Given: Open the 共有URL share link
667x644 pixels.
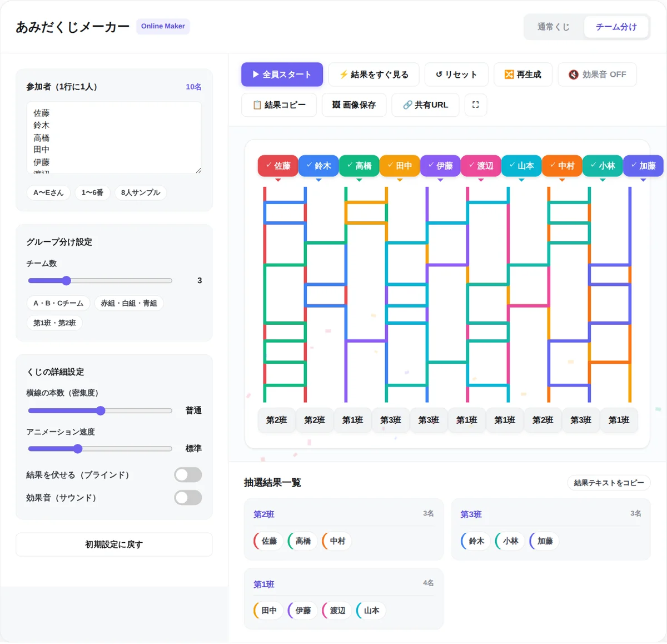Looking at the screenshot, I should click(425, 105).
